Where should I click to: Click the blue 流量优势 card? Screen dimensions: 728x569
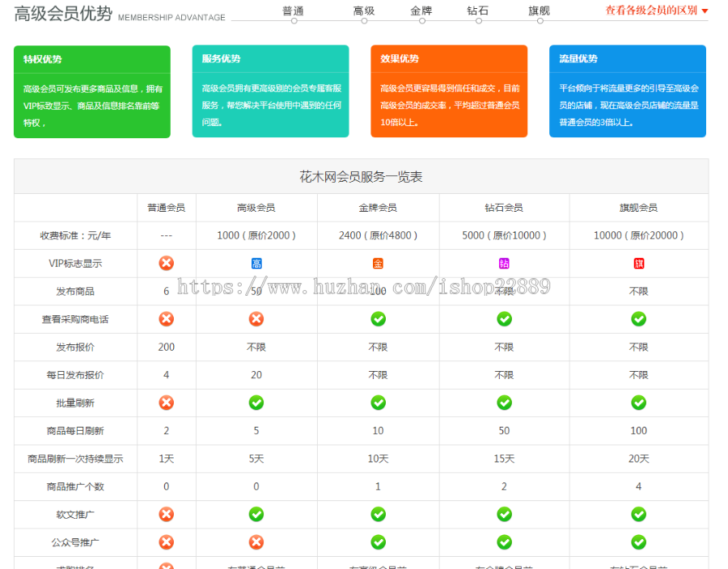[x=628, y=91]
